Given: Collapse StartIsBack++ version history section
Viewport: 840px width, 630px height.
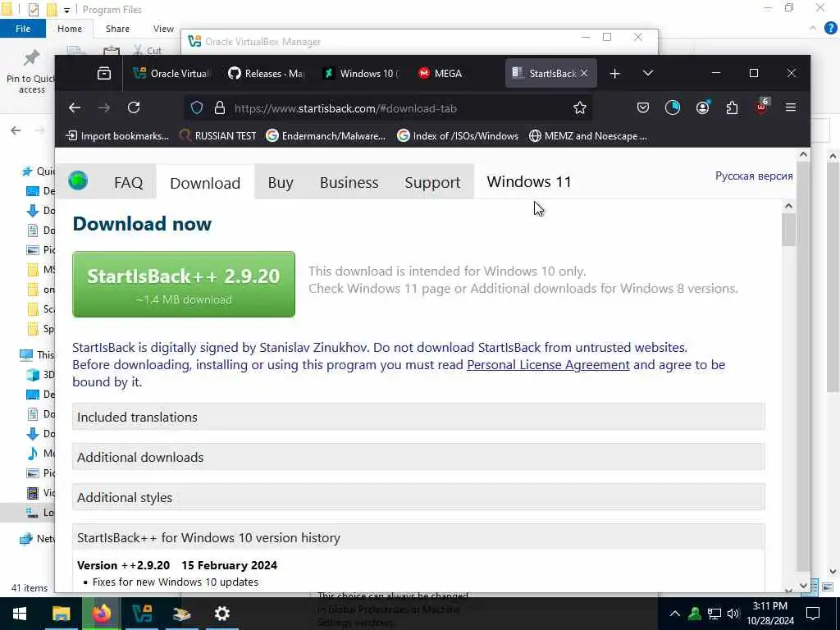Looking at the screenshot, I should coord(418,537).
